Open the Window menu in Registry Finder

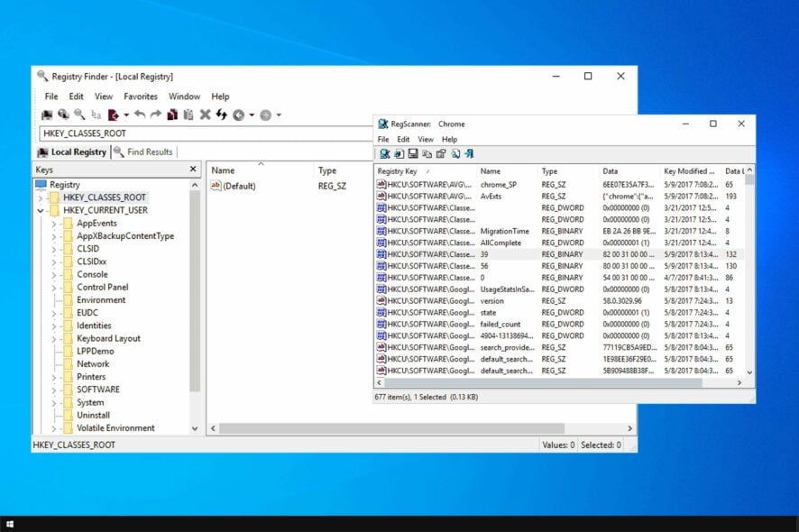185,96
